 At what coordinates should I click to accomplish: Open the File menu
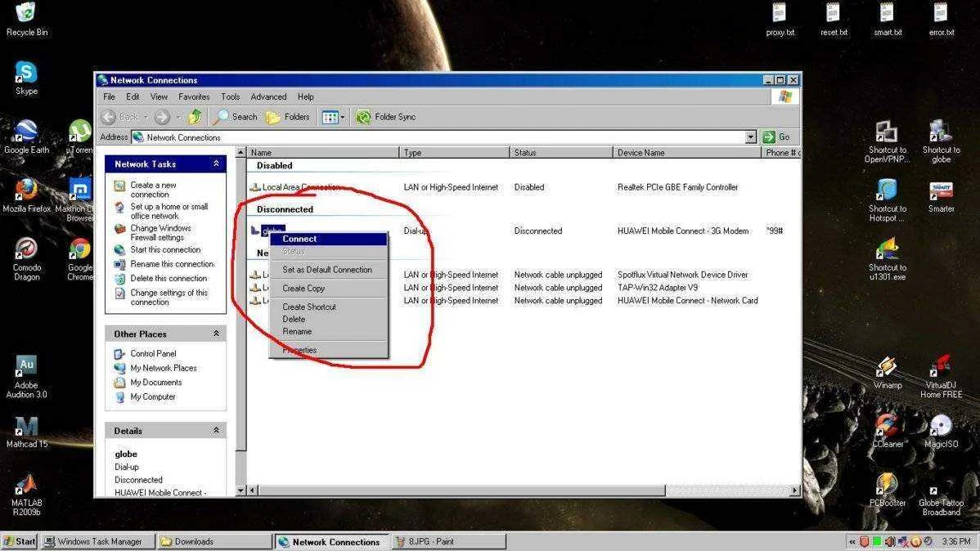[110, 96]
